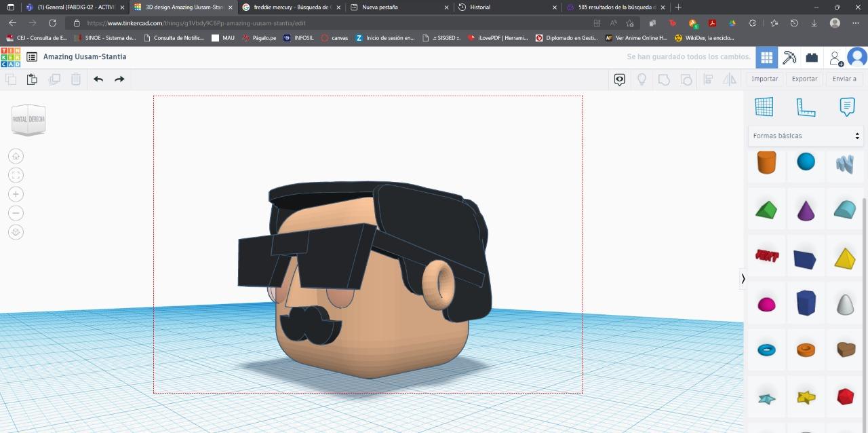Collapse the shapes panel with chevron
The height and width of the screenshot is (433, 868).
pyautogui.click(x=743, y=278)
